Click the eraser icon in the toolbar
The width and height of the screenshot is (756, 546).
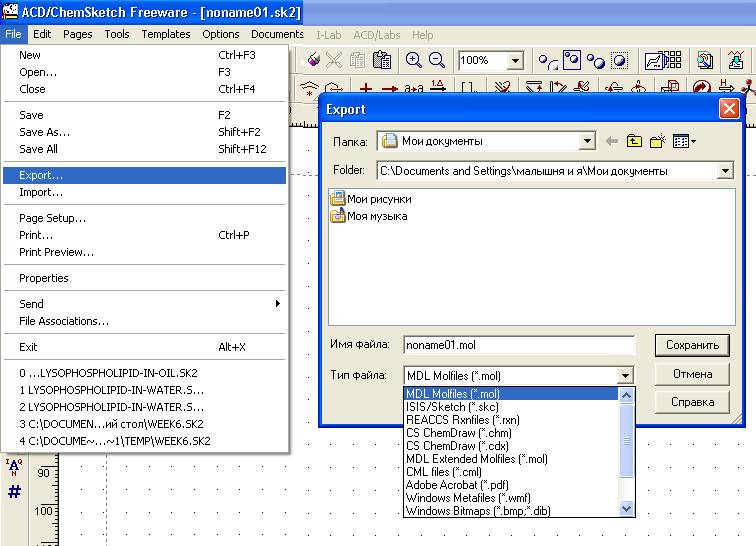[x=313, y=60]
